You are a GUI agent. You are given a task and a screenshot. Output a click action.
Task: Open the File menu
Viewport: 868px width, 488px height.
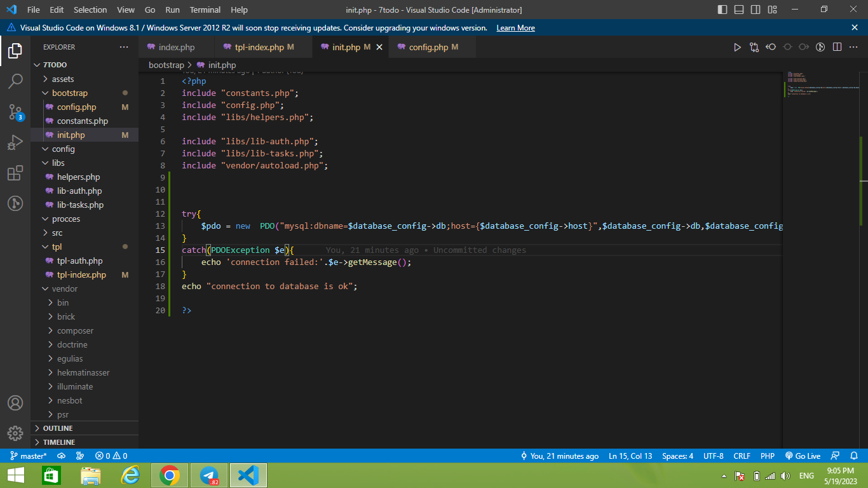(34, 10)
